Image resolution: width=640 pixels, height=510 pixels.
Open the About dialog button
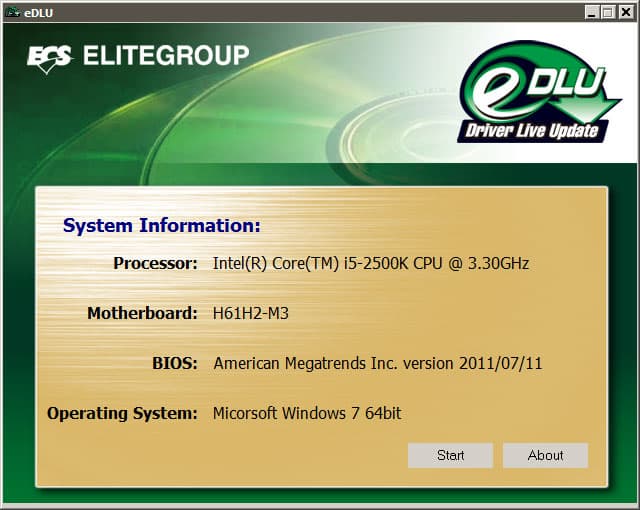pos(545,455)
